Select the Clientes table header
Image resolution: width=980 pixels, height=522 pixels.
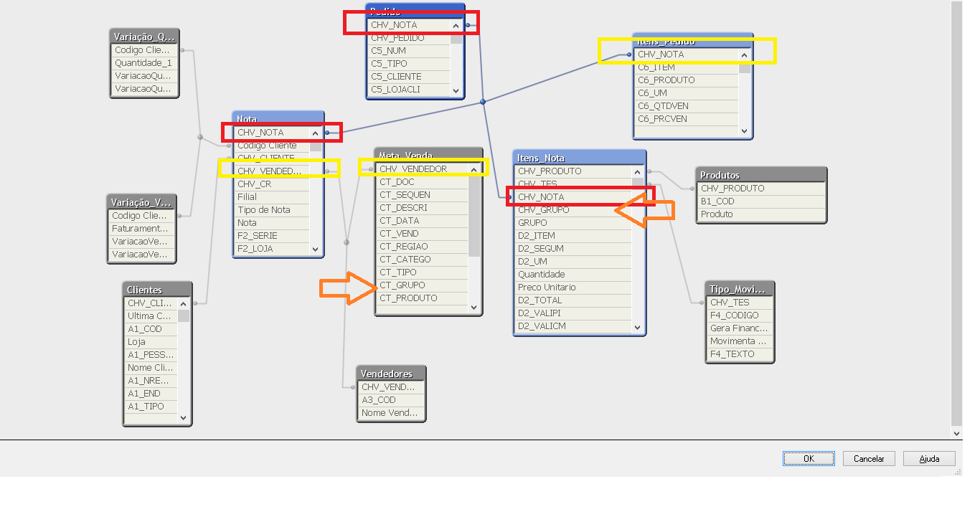158,290
